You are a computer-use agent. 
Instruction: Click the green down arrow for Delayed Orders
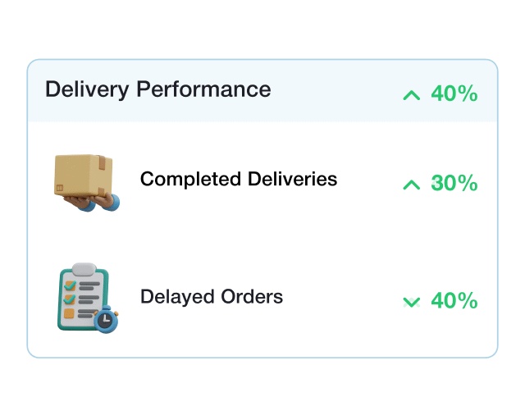coord(411,302)
